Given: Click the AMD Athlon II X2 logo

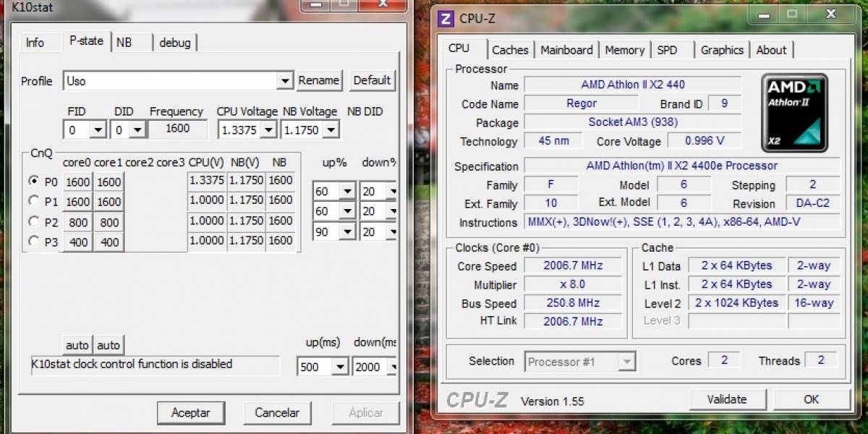Looking at the screenshot, I should click(794, 113).
